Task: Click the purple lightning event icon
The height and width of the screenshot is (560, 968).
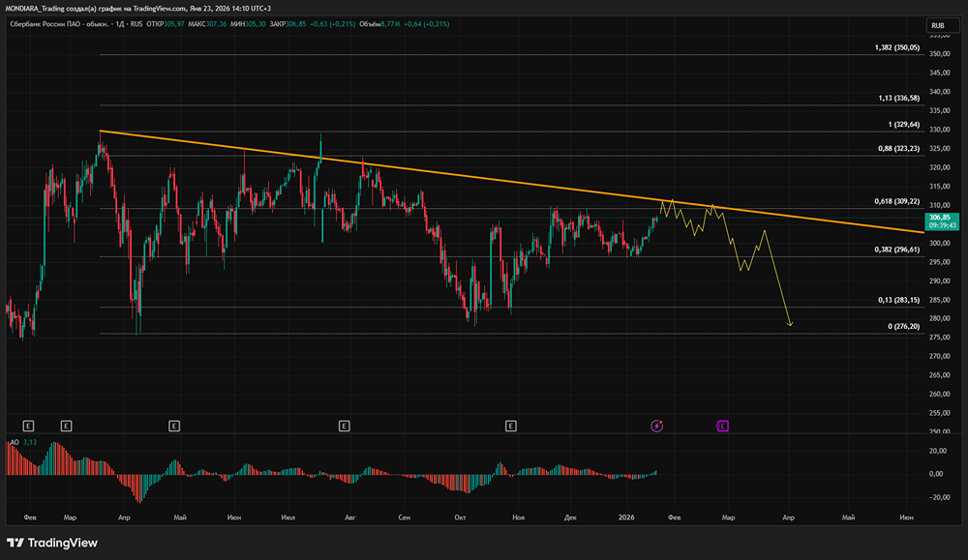Action: (x=656, y=425)
